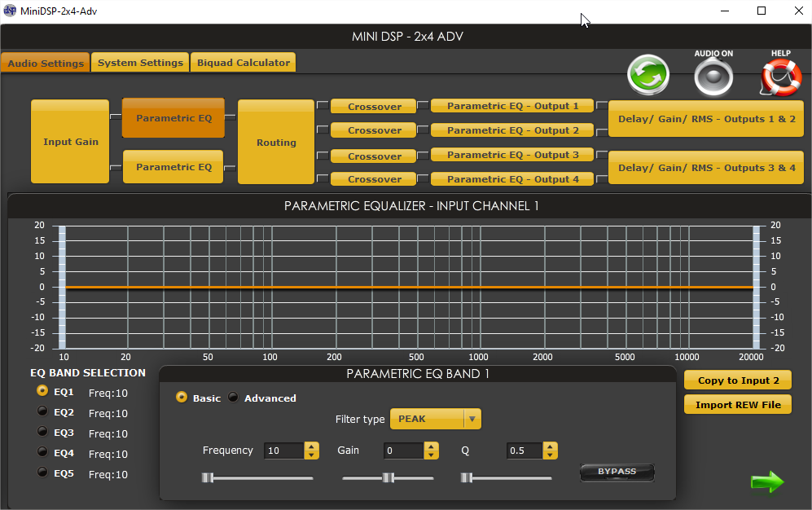Viewport: 812px width, 510px height.
Task: Click the Frequency value field
Action: (x=283, y=451)
